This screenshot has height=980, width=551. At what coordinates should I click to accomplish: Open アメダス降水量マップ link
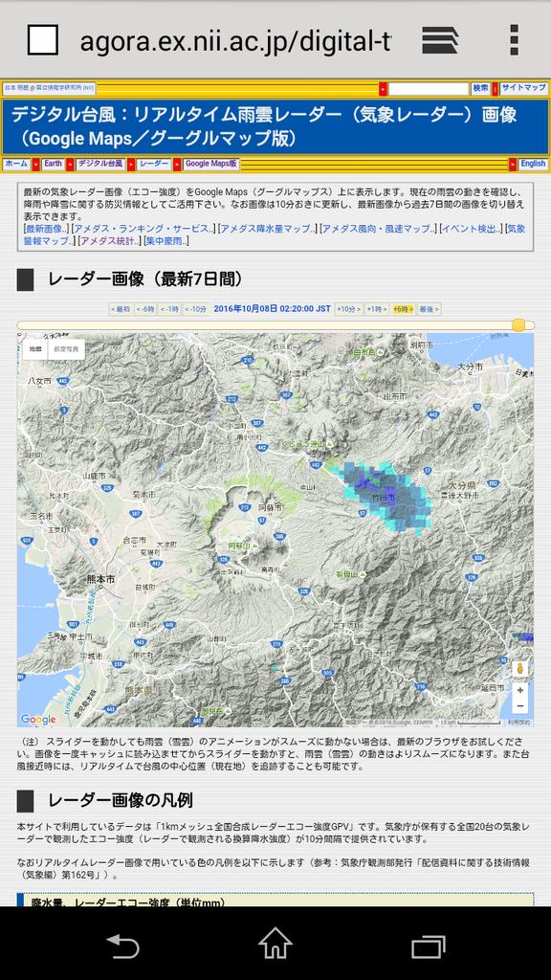click(x=268, y=229)
